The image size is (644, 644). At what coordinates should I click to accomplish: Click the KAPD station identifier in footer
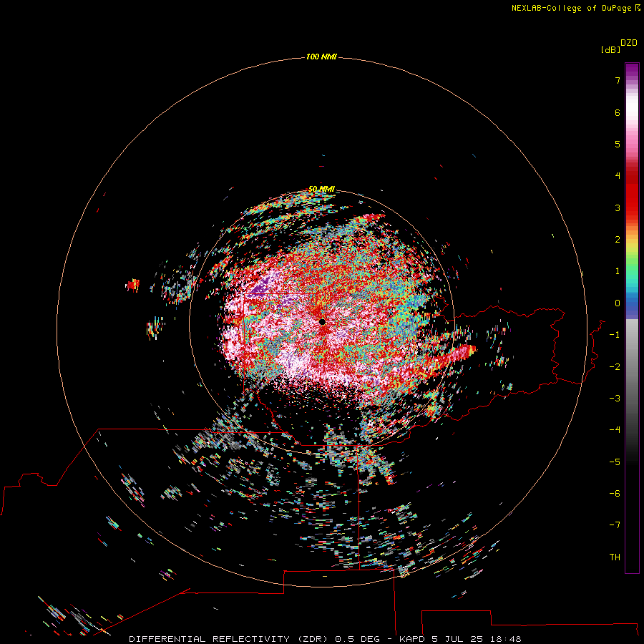pyautogui.click(x=412, y=639)
